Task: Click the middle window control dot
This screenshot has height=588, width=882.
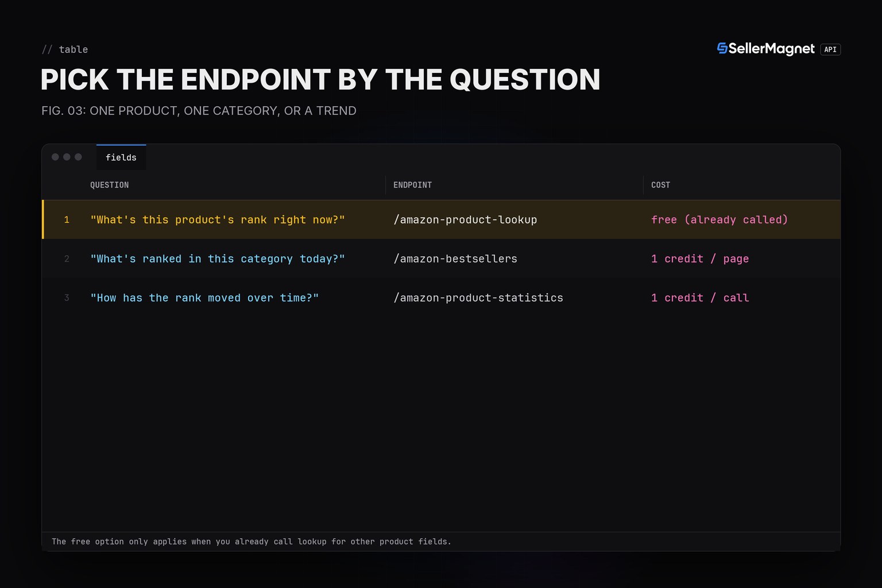Action: click(67, 157)
